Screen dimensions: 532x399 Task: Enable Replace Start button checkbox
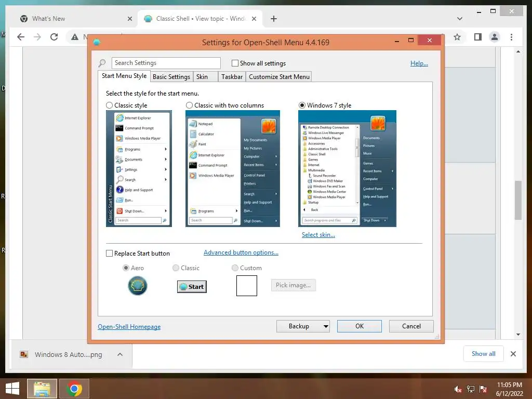coord(109,254)
